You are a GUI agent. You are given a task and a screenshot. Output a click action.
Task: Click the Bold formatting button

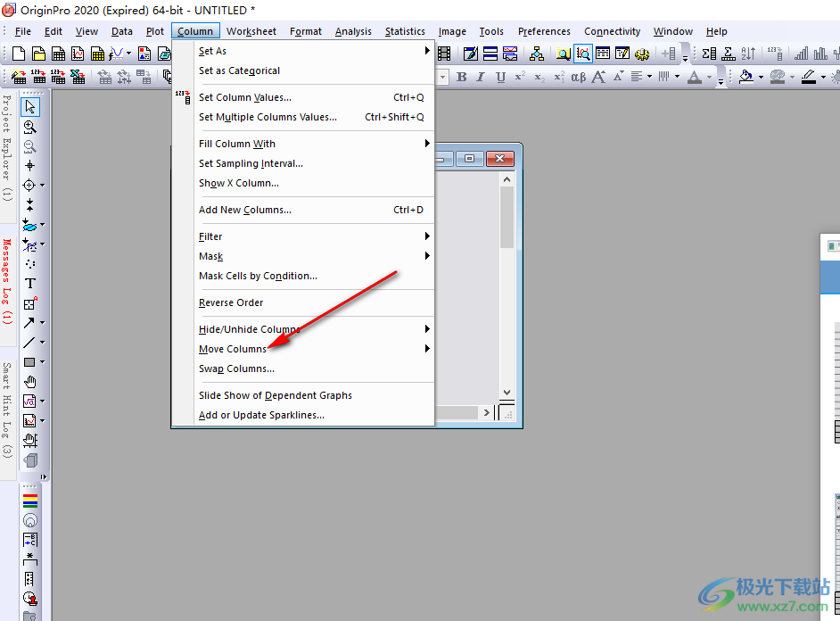coord(462,77)
